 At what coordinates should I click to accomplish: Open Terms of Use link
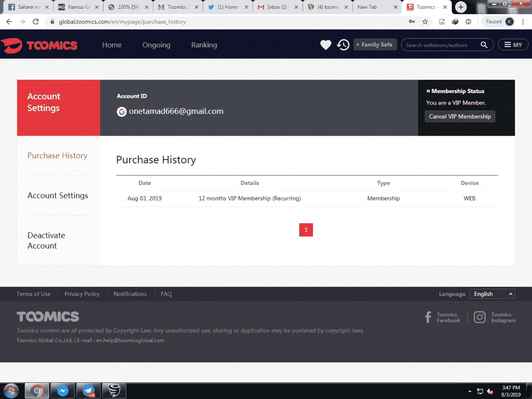tap(33, 294)
